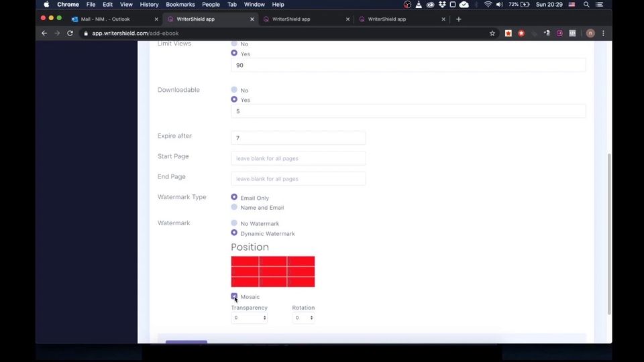This screenshot has width=644, height=362.
Task: Open the Edit menu
Action: tap(107, 5)
